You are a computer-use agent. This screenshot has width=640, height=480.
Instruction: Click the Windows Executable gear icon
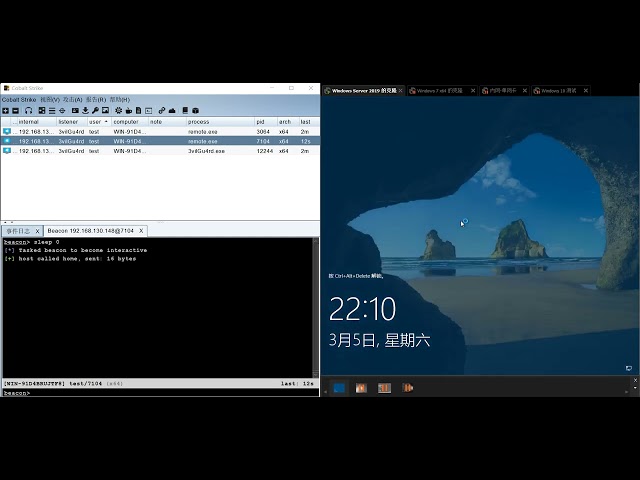(118, 111)
